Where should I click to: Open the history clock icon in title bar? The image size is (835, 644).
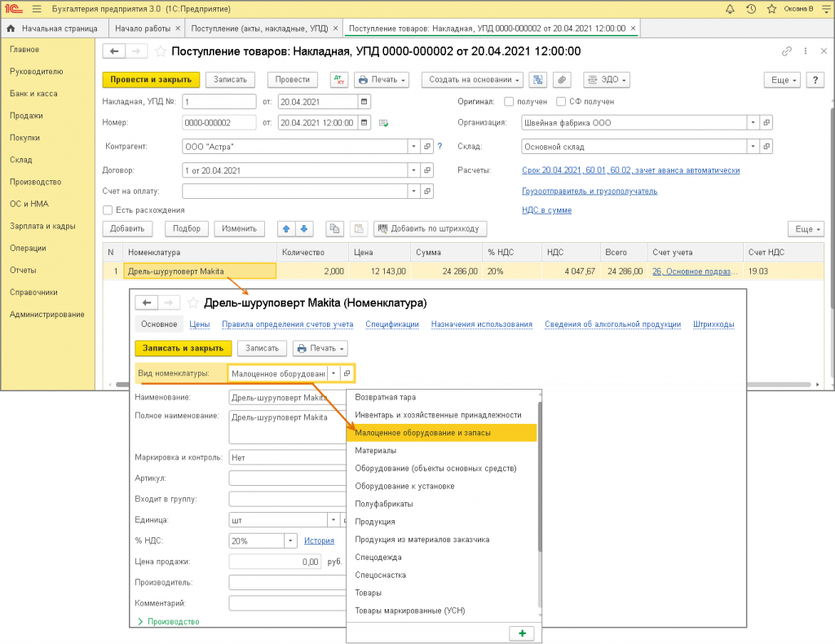pyautogui.click(x=750, y=9)
